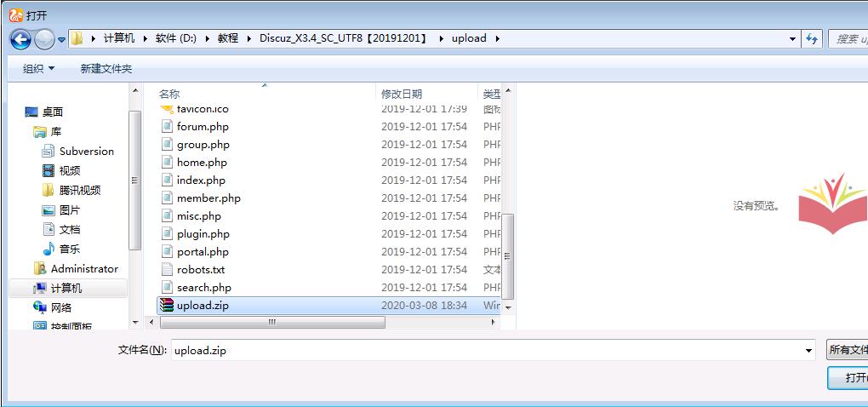Open 视频 library in sidebar

pyautogui.click(x=70, y=170)
